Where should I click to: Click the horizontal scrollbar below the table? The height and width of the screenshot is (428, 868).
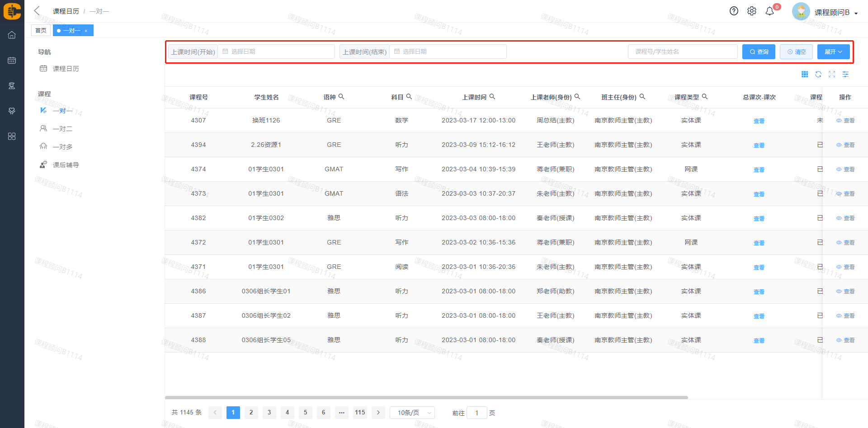point(426,398)
